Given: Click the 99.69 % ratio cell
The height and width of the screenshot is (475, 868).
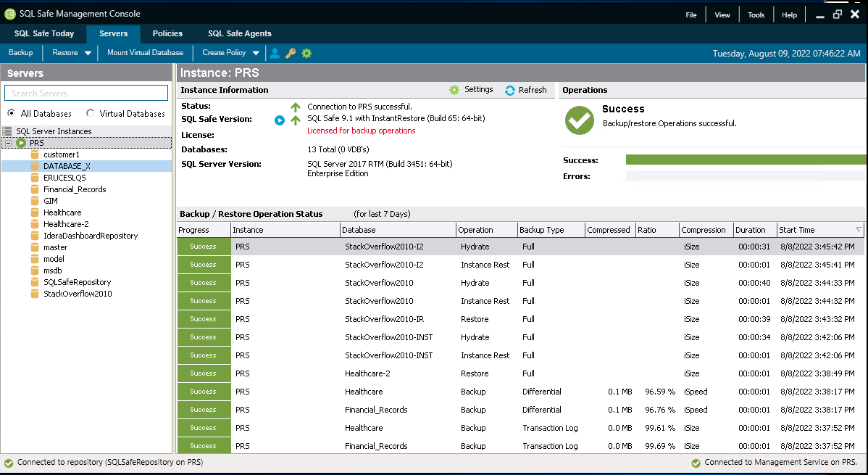Looking at the screenshot, I should (x=660, y=446).
